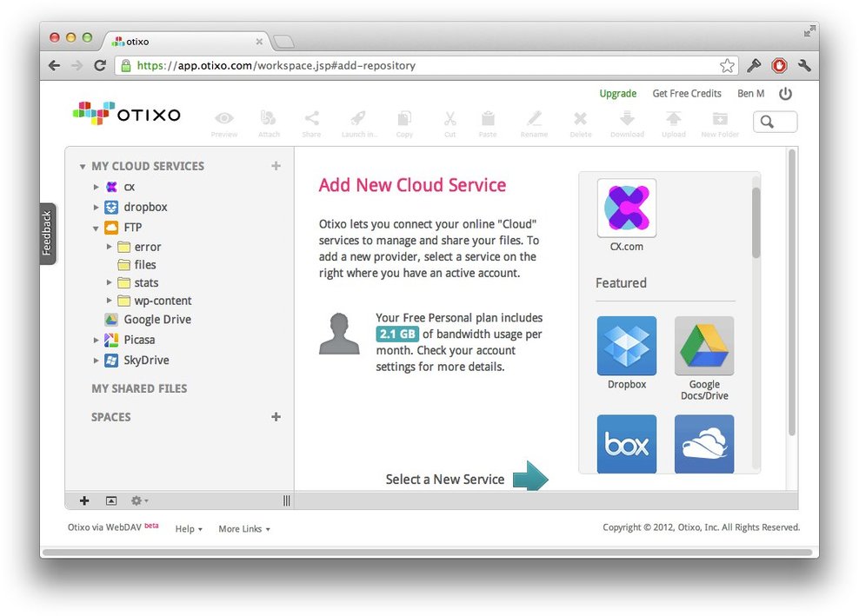Collapse the FTP service node
The image size is (859, 616).
pyautogui.click(x=96, y=228)
